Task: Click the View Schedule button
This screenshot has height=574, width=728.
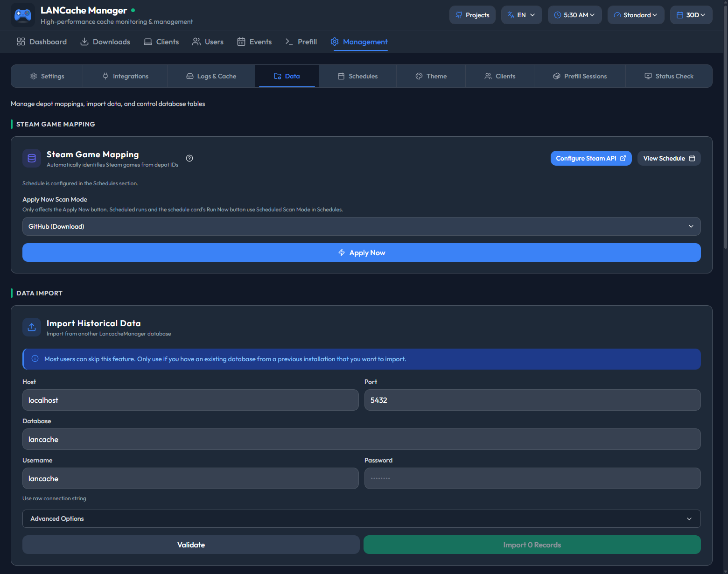Action: (669, 158)
